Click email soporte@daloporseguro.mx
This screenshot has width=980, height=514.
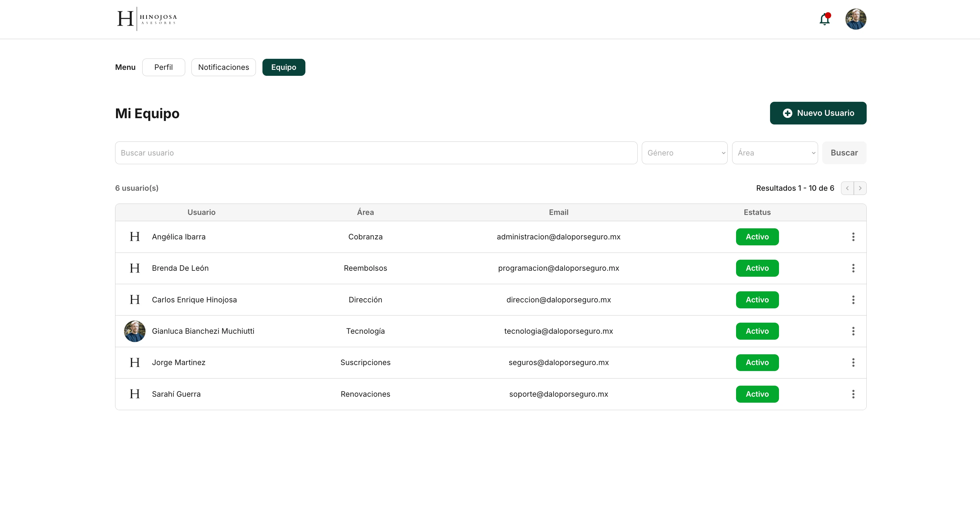tap(559, 394)
